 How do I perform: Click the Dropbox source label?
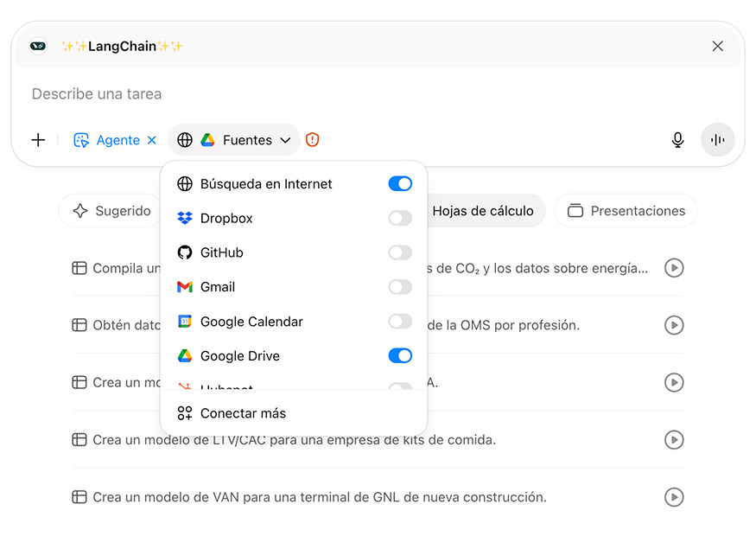coord(226,219)
